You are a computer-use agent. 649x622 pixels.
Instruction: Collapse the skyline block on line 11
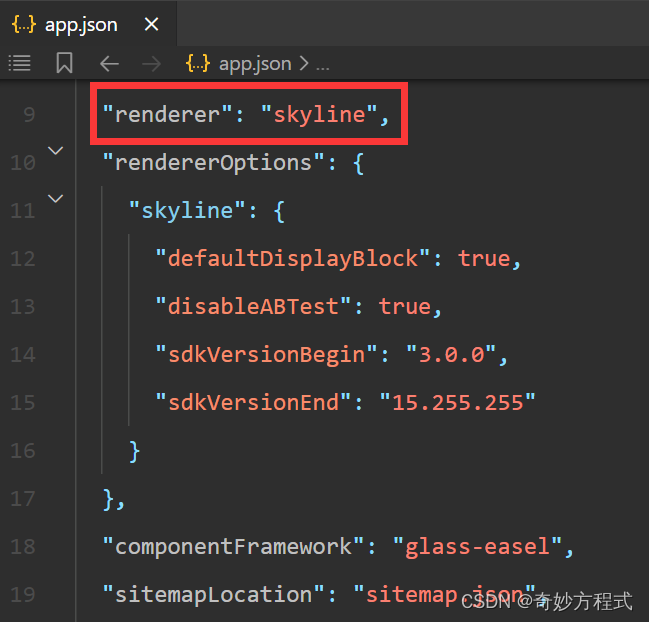point(55,199)
